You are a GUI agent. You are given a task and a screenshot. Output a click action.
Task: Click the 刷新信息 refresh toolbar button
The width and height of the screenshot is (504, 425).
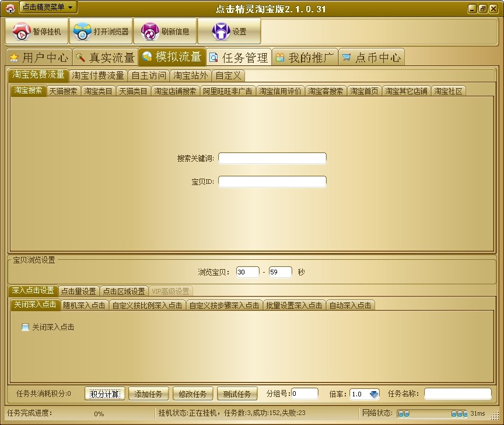click(x=165, y=31)
